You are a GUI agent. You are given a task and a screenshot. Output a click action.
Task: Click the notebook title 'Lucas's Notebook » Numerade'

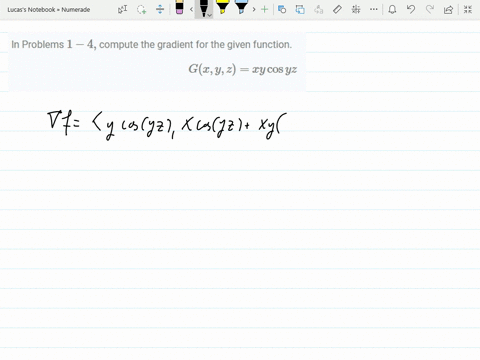point(49,10)
